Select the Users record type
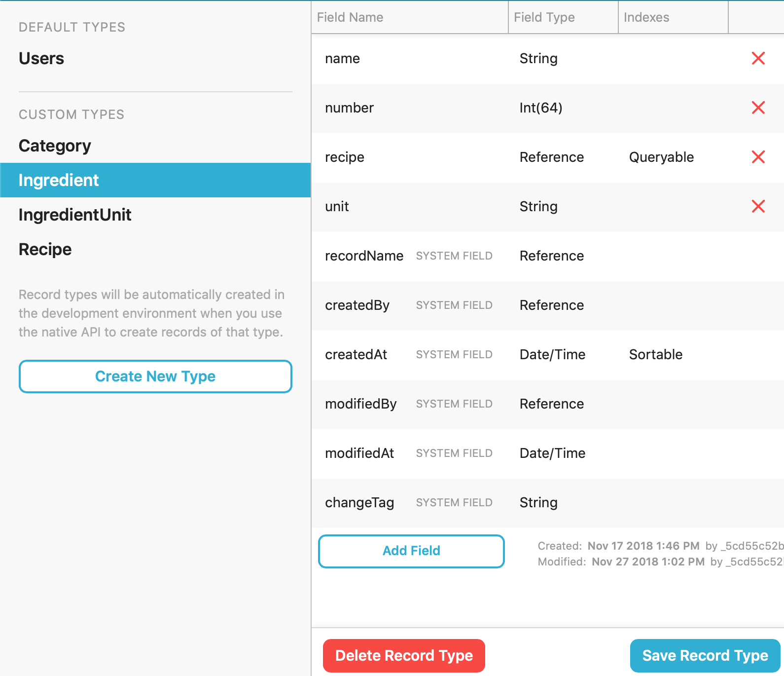 (41, 58)
